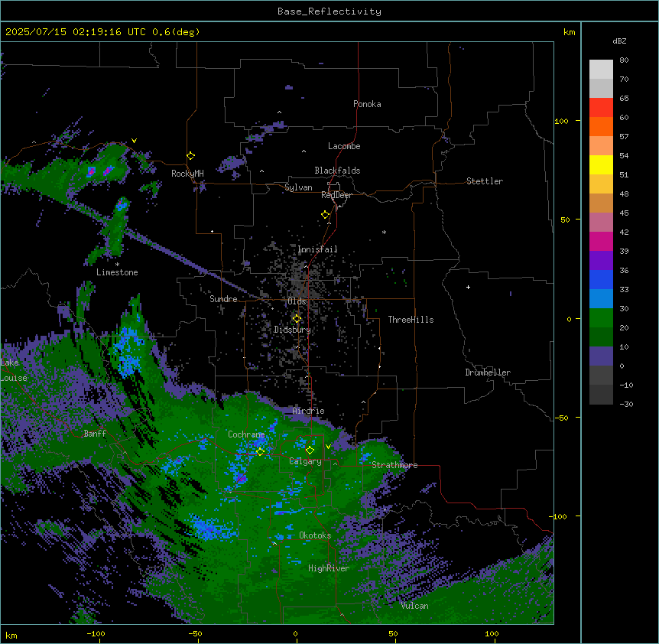Click the 65 value in the dBZ legend
Screen dimensions: 659x644
tap(624, 99)
